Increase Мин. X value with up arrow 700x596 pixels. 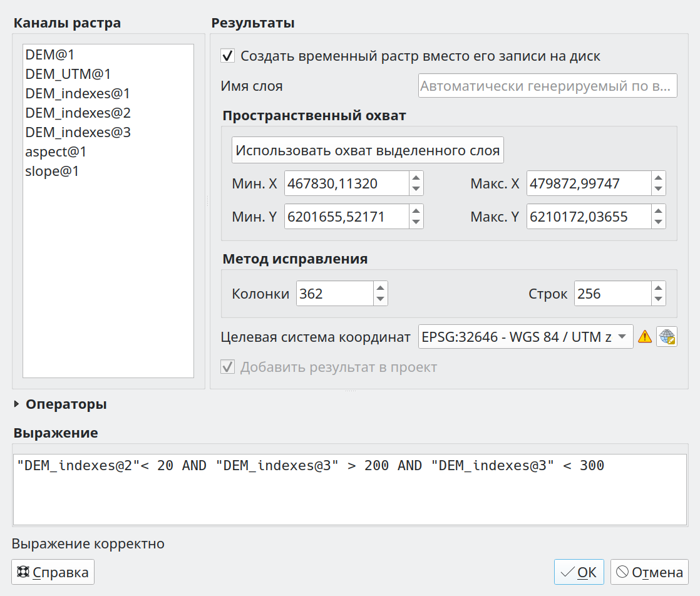(416, 178)
